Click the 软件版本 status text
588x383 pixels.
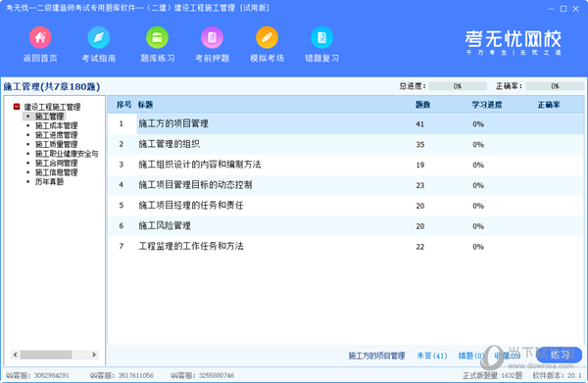tap(557, 375)
